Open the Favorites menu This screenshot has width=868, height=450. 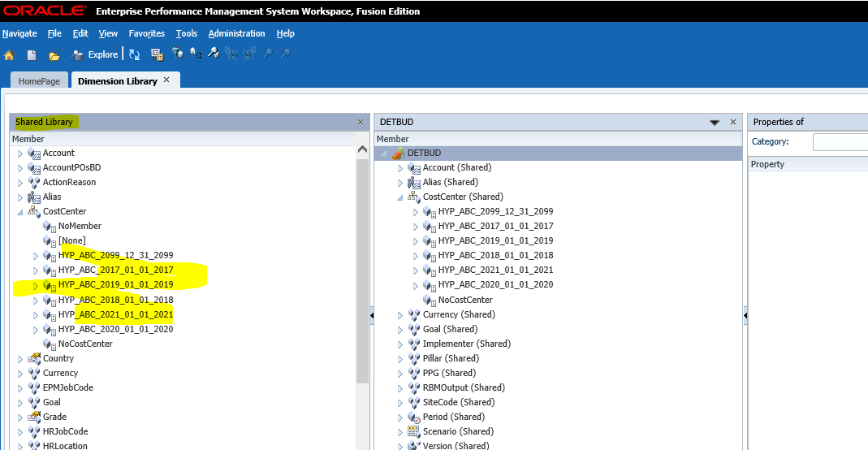click(147, 33)
